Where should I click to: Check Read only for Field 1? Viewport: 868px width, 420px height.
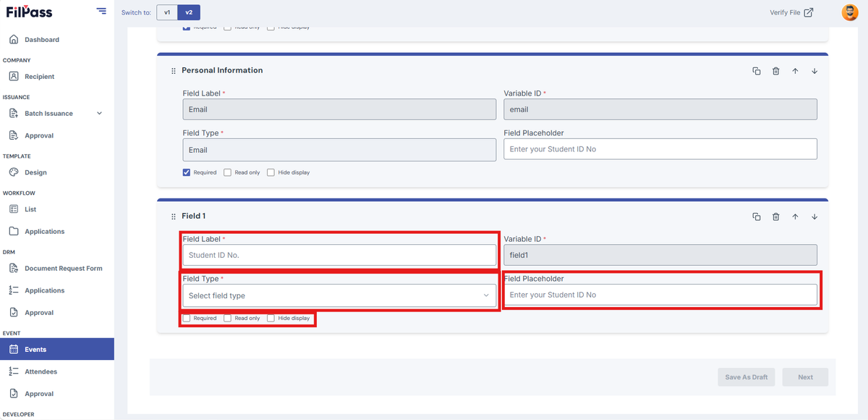[227, 318]
